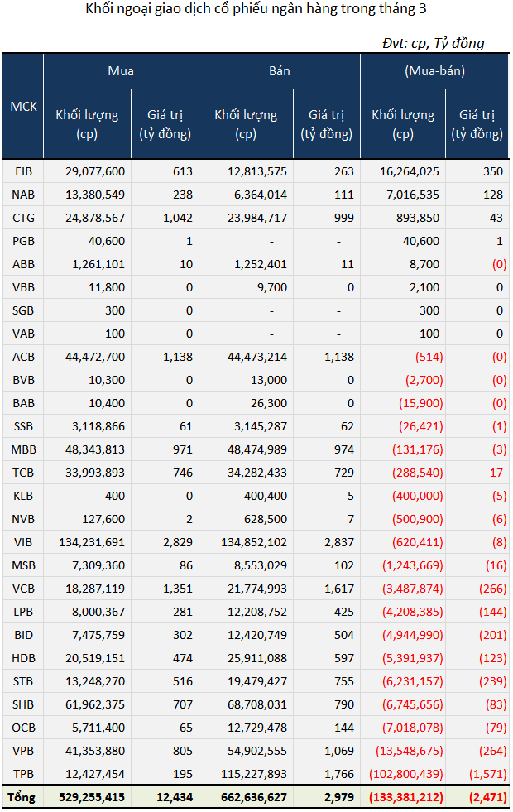Click STB net value (239)
The image size is (513, 812).
tap(493, 681)
